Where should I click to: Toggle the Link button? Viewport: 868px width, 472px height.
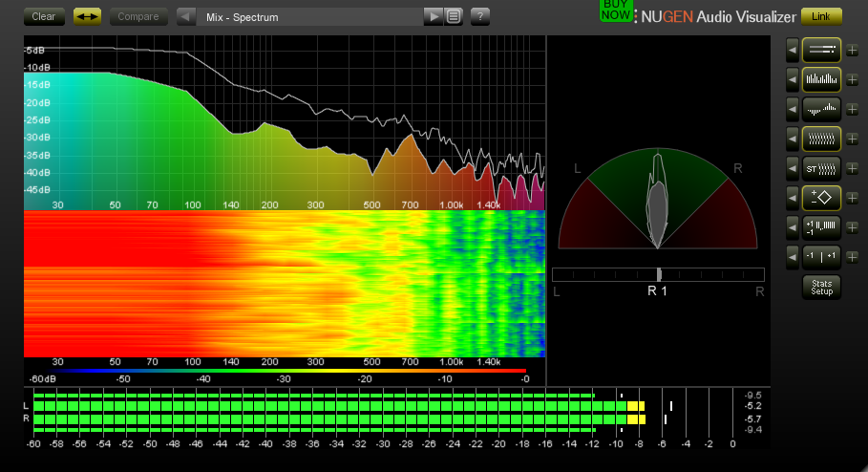[821, 16]
